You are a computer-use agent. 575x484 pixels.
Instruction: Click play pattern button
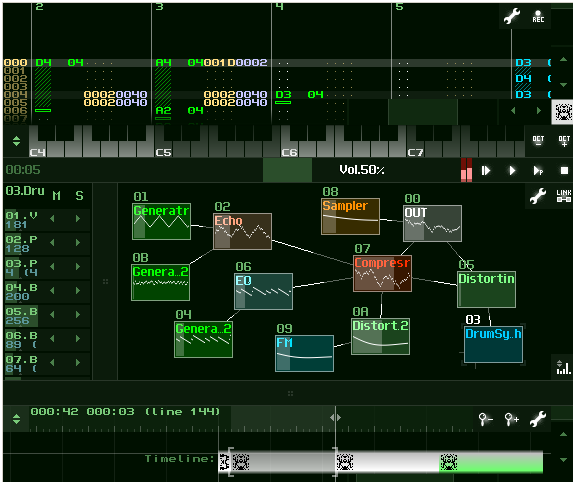(x=538, y=170)
